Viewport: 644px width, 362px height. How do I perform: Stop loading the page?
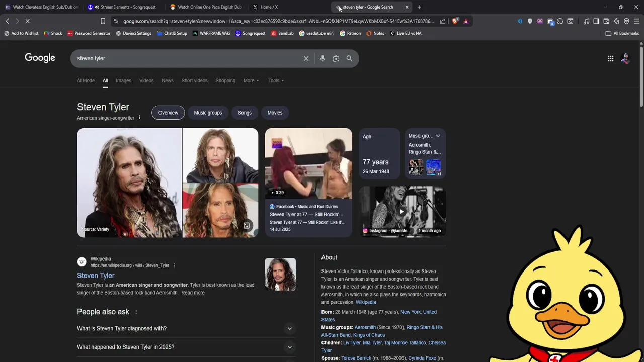click(x=27, y=21)
